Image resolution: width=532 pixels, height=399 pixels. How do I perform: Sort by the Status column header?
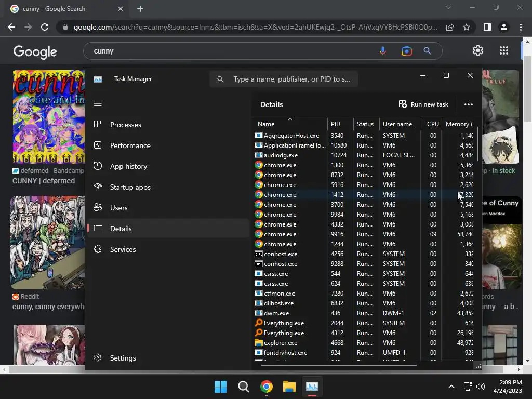pyautogui.click(x=366, y=124)
